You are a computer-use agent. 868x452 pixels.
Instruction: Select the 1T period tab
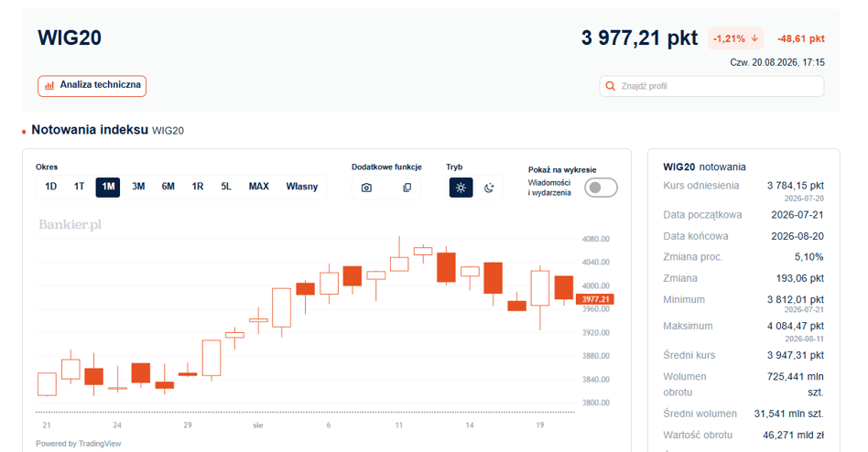79,187
